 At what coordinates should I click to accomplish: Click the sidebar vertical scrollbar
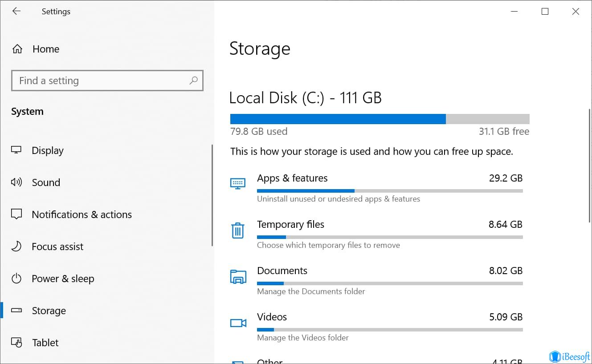[x=212, y=195]
